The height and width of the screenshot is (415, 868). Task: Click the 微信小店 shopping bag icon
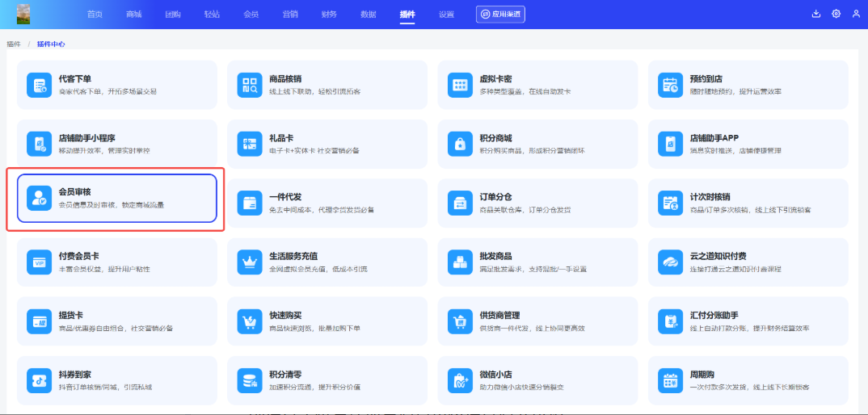460,379
